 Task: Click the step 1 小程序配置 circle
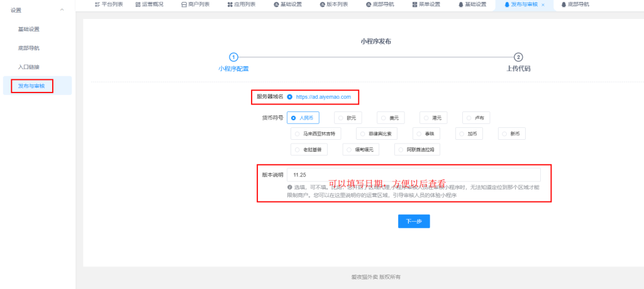coord(233,57)
